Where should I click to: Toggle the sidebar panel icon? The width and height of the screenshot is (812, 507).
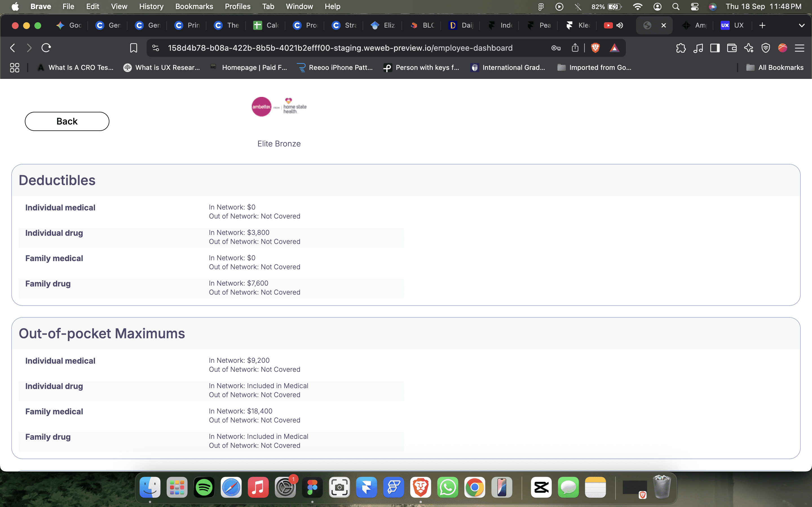point(715,48)
